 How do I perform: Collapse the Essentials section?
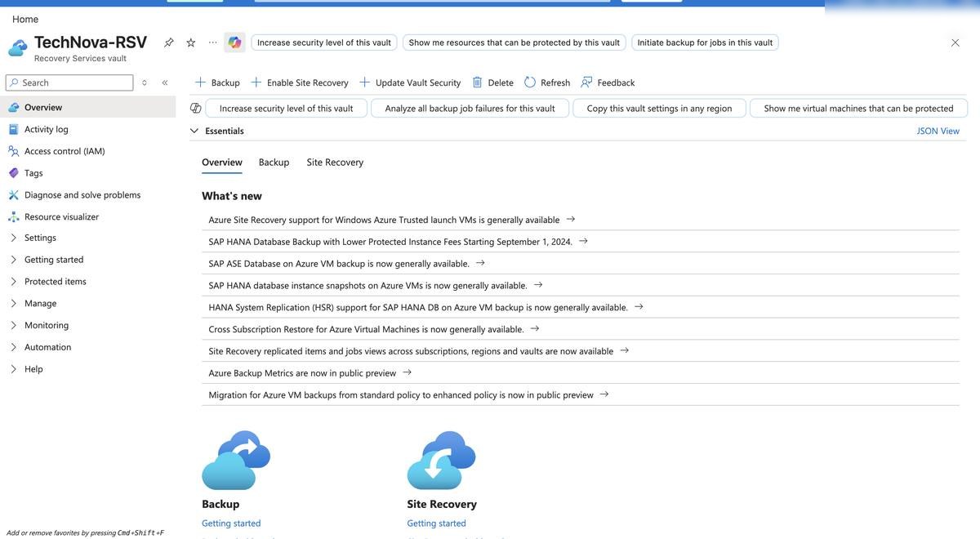click(x=194, y=131)
